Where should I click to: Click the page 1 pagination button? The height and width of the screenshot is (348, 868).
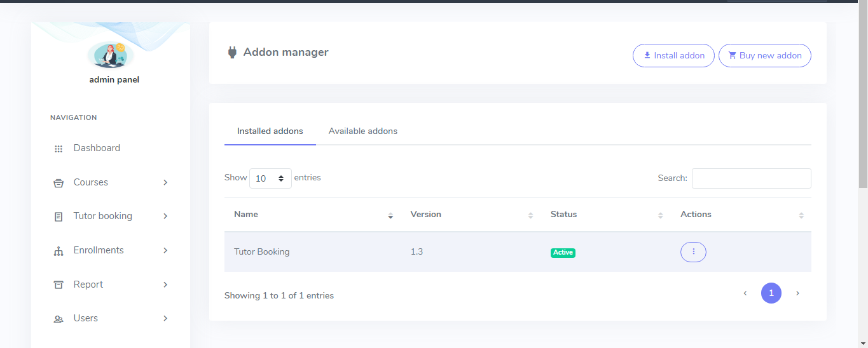(771, 293)
